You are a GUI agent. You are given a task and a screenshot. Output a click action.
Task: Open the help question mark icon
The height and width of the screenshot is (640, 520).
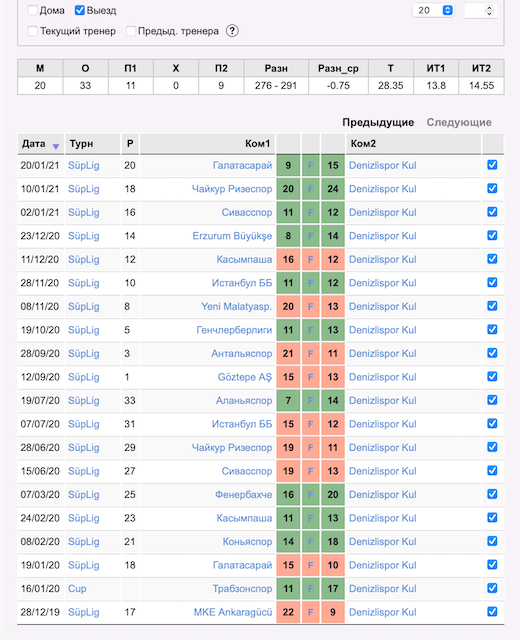pos(232,31)
